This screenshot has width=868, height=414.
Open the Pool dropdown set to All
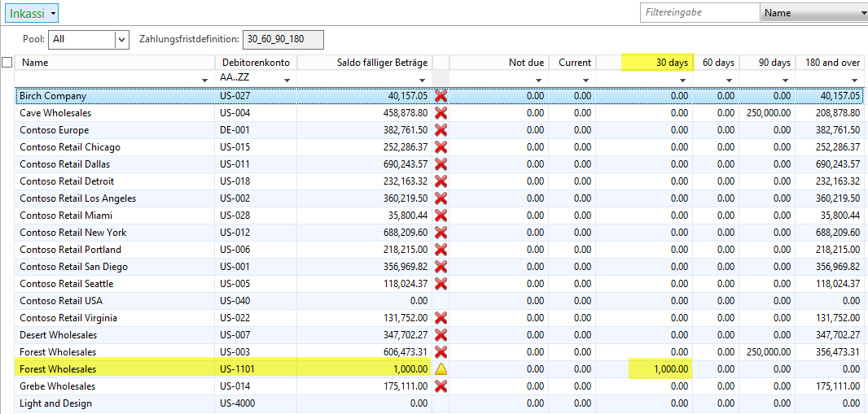coord(122,39)
